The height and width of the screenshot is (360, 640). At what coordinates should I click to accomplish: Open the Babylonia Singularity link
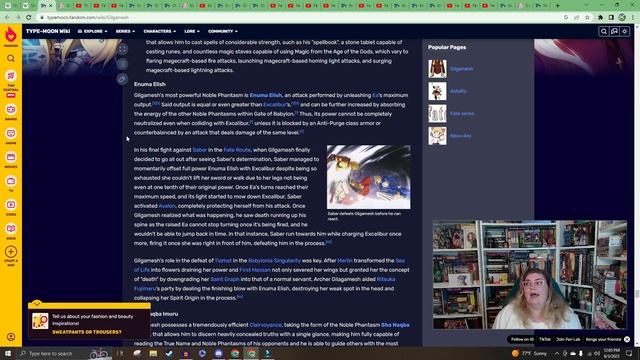pyautogui.click(x=274, y=260)
